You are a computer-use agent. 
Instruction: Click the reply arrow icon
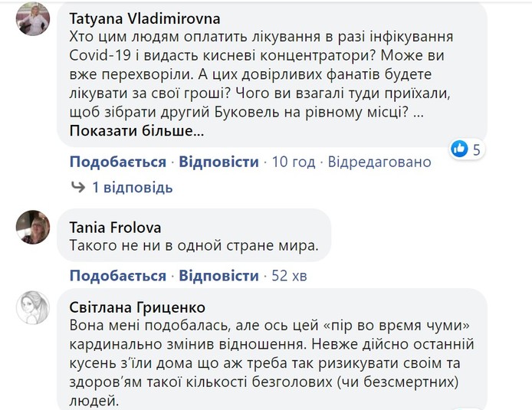[77, 187]
